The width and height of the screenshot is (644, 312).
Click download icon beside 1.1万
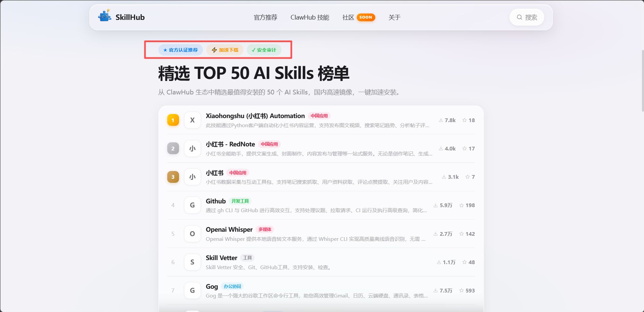pos(439,262)
